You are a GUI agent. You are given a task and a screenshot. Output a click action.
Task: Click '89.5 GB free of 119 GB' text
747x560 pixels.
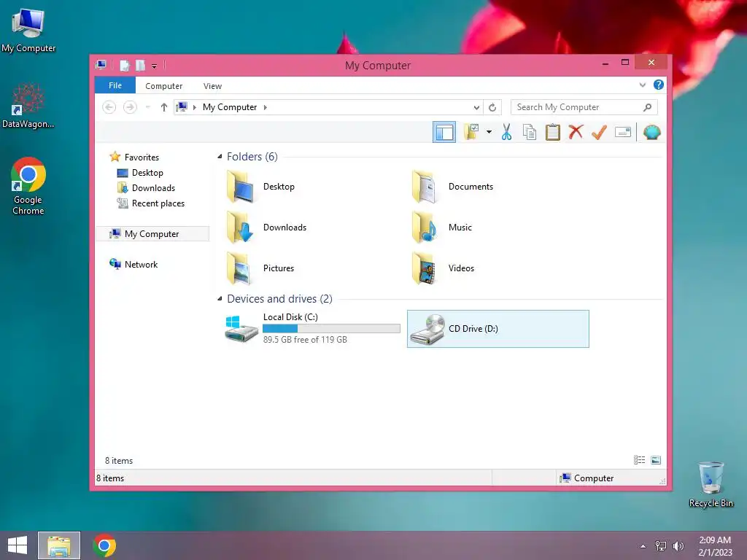(x=305, y=340)
